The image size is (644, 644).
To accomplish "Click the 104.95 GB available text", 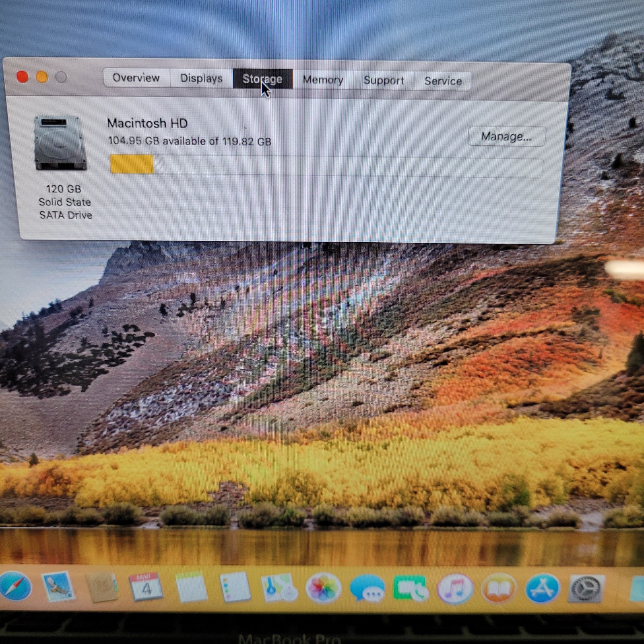I will (x=190, y=141).
